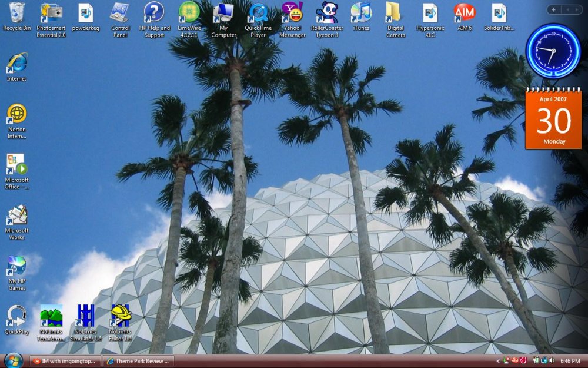This screenshot has height=368, width=588.
Task: Select the NoLimits Terraformer icon
Action: [51, 316]
